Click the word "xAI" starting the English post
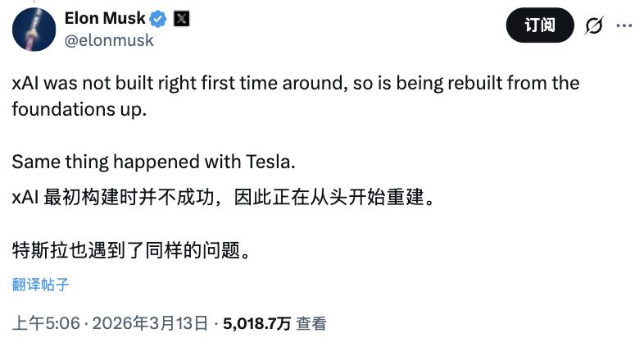The image size is (644, 338). [29, 84]
